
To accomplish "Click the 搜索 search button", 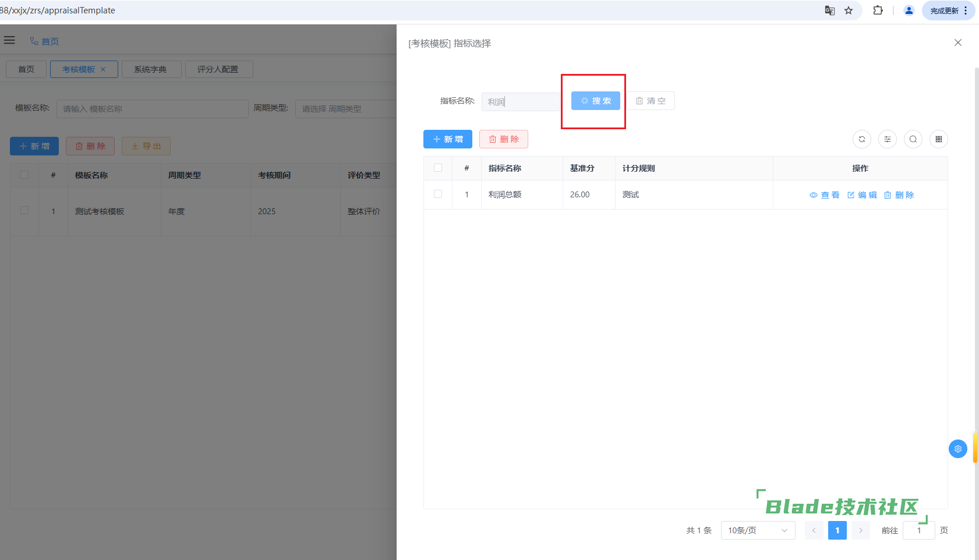I will pos(596,101).
